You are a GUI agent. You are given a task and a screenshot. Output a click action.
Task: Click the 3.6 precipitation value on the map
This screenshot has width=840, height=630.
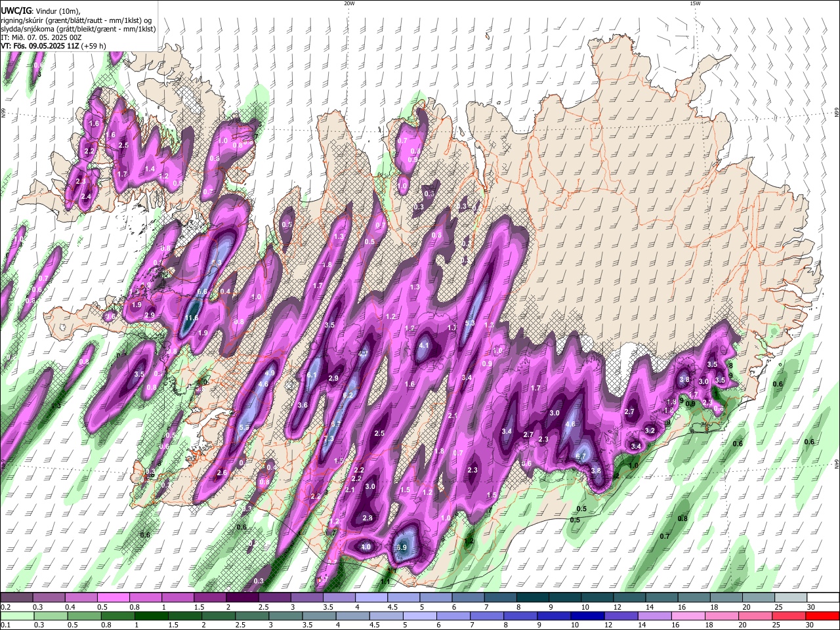point(303,406)
